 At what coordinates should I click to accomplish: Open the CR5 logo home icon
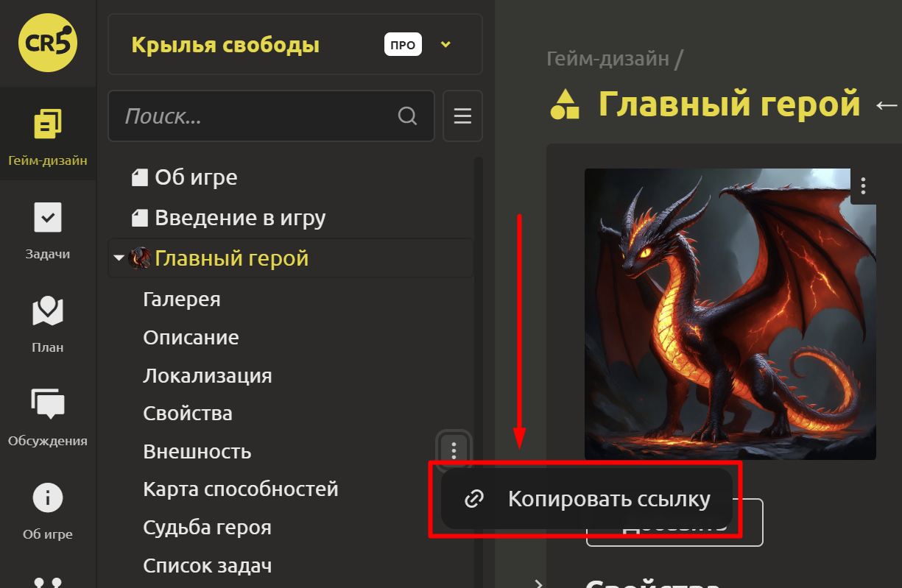coord(48,43)
